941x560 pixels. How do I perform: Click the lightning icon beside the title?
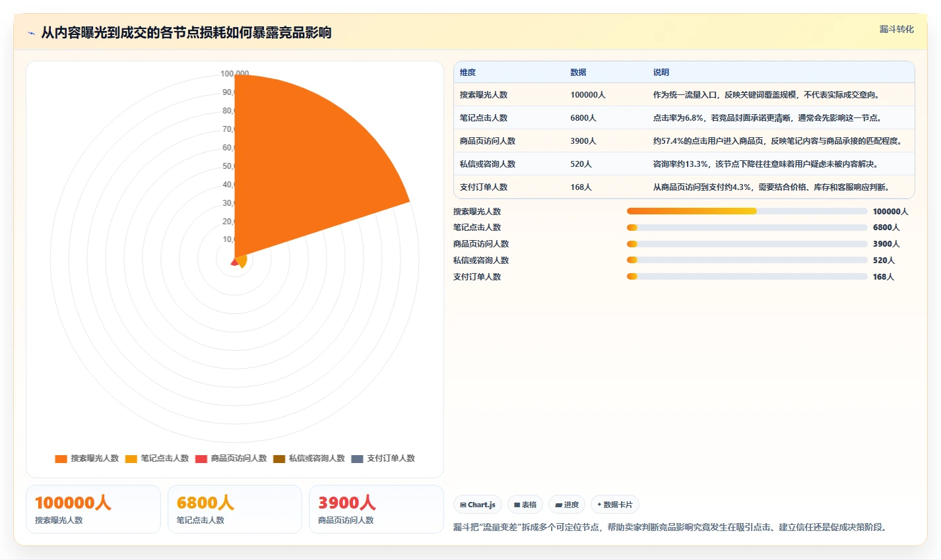32,33
